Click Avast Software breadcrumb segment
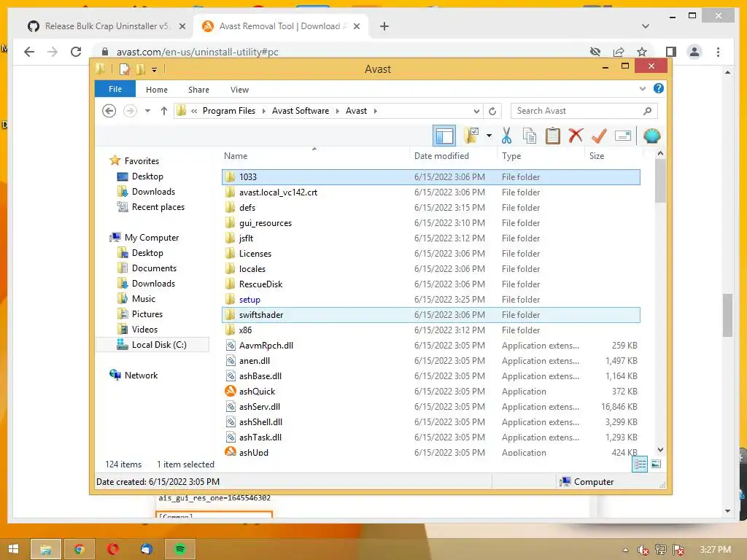 pos(300,111)
